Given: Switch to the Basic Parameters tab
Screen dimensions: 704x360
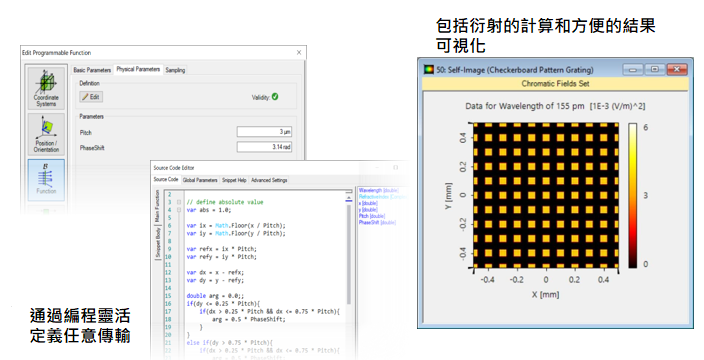Looking at the screenshot, I should (x=92, y=70).
